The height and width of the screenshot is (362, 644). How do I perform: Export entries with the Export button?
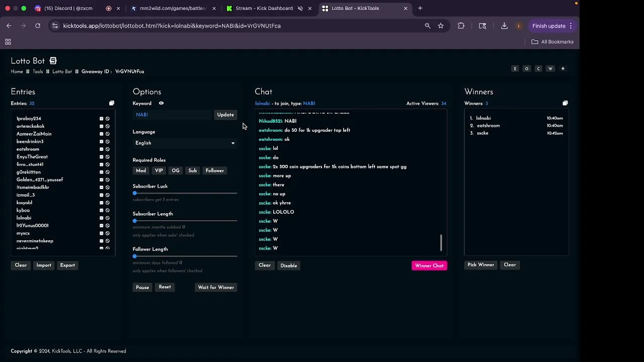pos(67,265)
